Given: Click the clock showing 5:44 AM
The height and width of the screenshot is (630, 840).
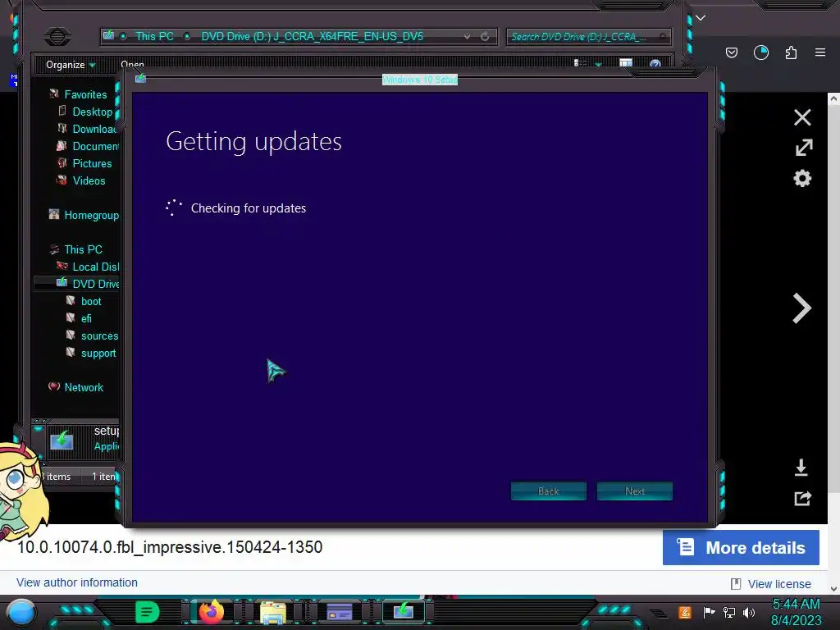Looking at the screenshot, I should click(x=796, y=604).
